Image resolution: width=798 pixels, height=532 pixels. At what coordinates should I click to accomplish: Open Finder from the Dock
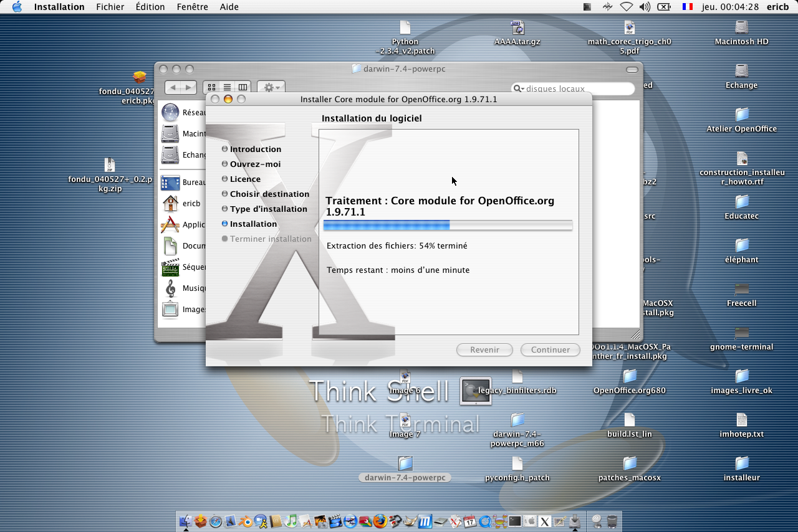coord(186,521)
